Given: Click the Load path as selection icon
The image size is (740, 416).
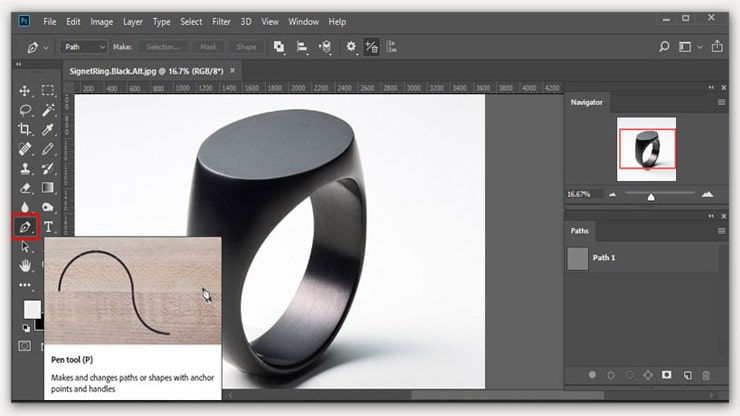Looking at the screenshot, I should pyautogui.click(x=630, y=374).
